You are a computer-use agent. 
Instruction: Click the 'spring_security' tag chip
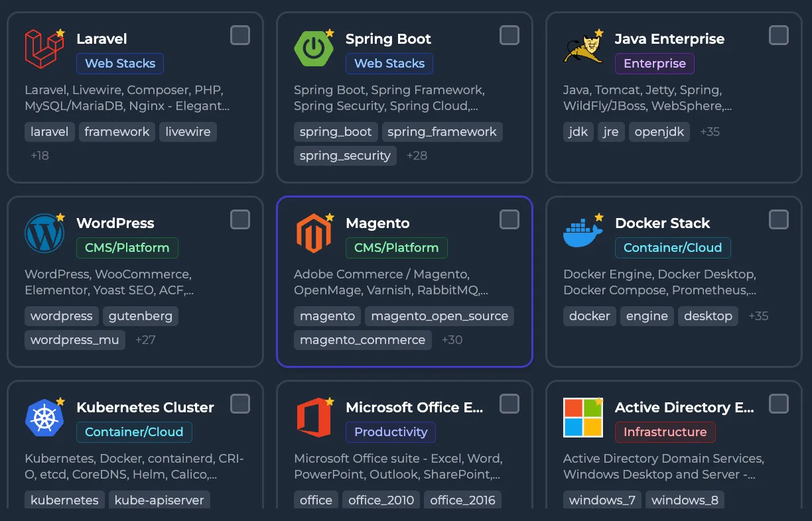(345, 156)
